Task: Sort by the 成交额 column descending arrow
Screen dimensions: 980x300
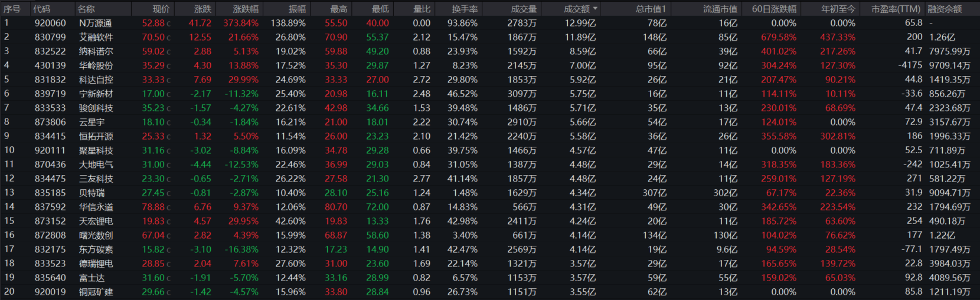Action: coord(595,9)
